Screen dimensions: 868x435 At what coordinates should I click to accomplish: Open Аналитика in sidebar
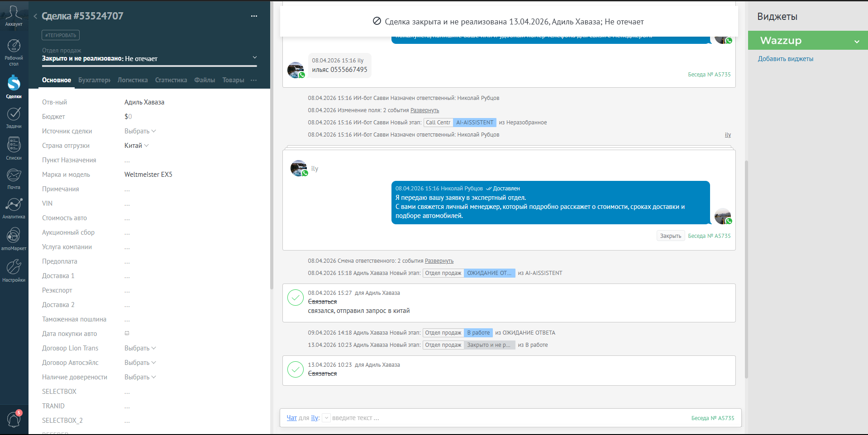pos(14,208)
